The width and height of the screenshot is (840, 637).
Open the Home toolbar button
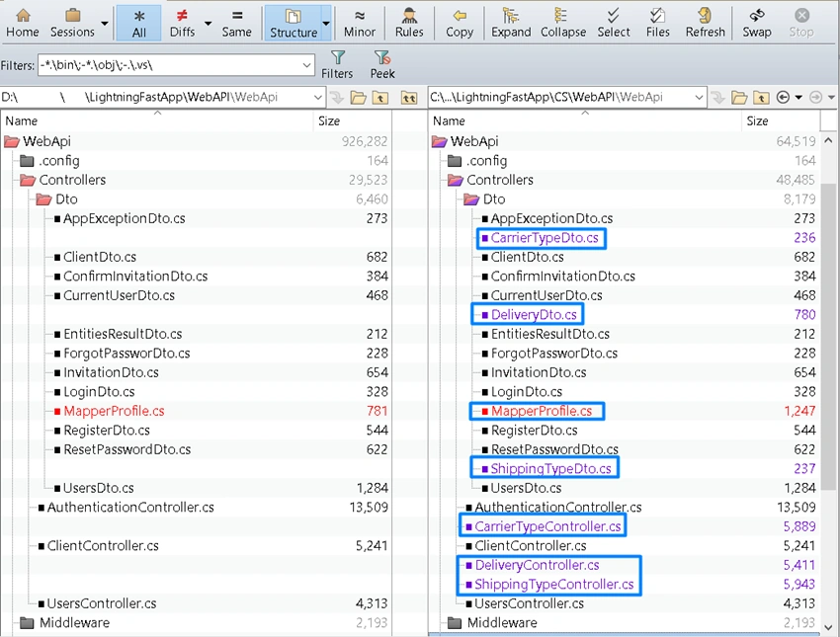pos(23,23)
